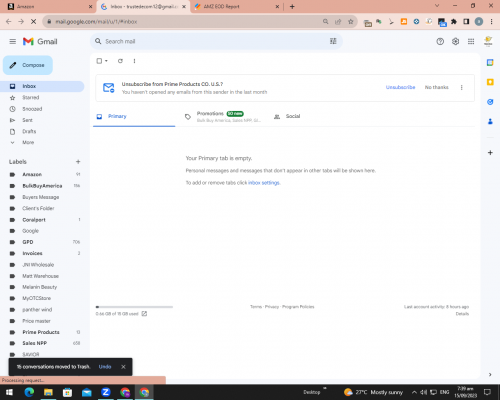Open unsubscribe card more options
The image size is (500, 400).
pyautogui.click(x=462, y=87)
